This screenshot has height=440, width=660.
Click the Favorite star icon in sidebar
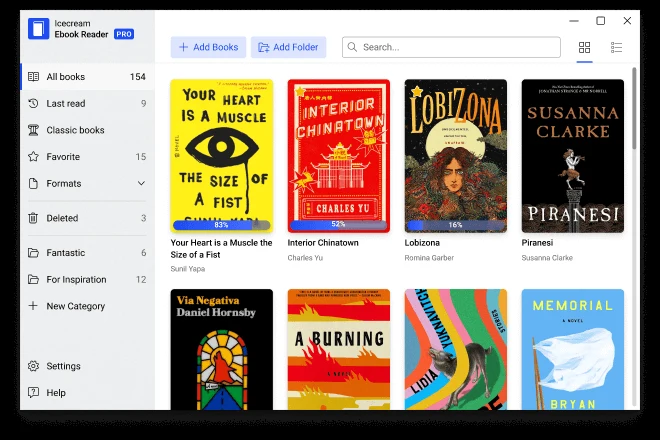click(33, 157)
